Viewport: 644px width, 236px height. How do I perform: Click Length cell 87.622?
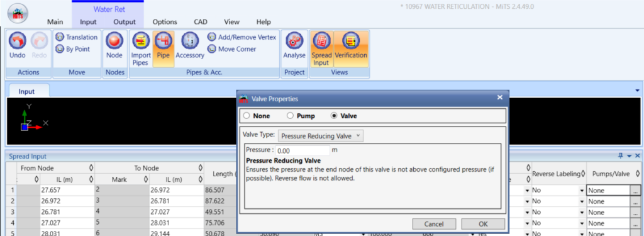tap(221, 201)
